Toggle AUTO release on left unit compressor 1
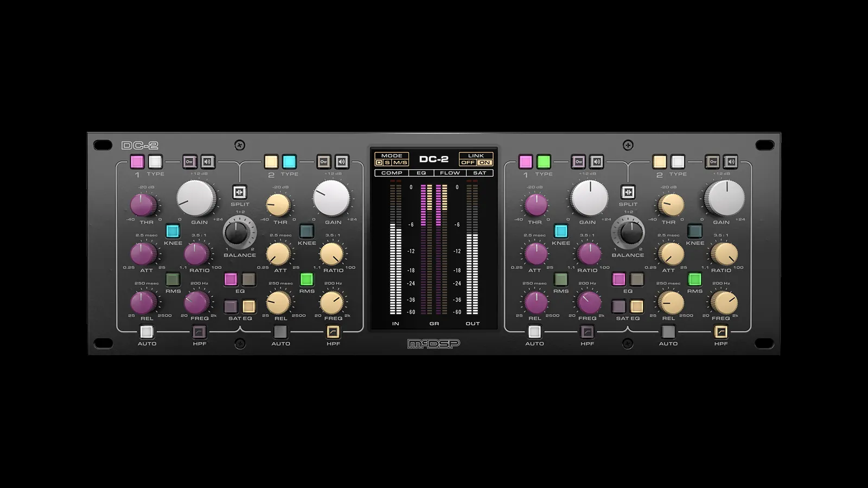The height and width of the screenshot is (488, 868). click(x=146, y=332)
